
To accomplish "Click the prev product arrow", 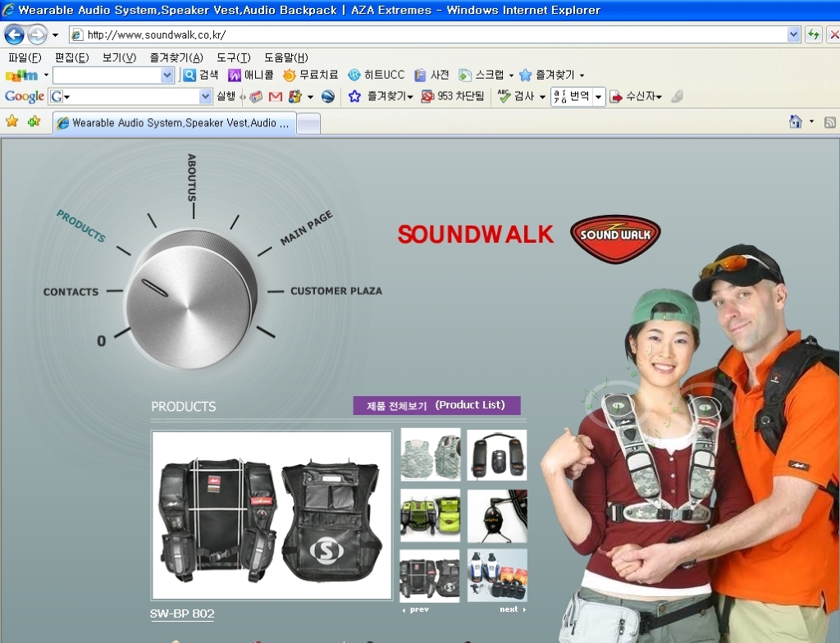I will coord(415,609).
